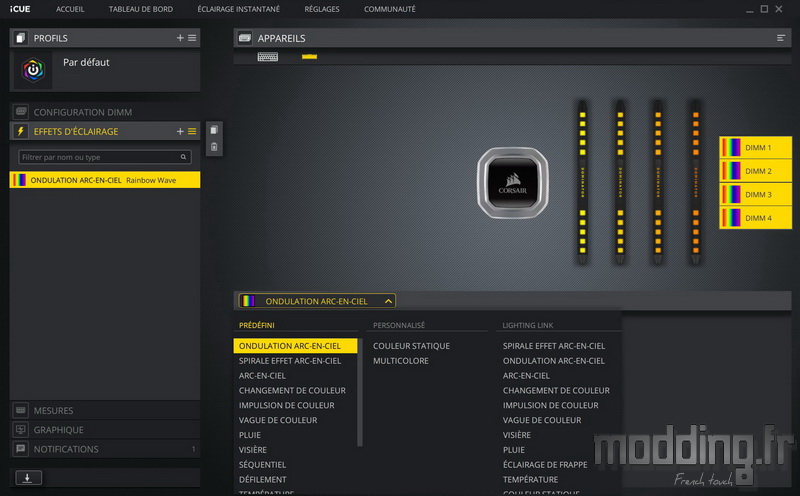The image size is (800, 496).
Task: Click the Configuration DIMM icon
Action: pyautogui.click(x=21, y=112)
